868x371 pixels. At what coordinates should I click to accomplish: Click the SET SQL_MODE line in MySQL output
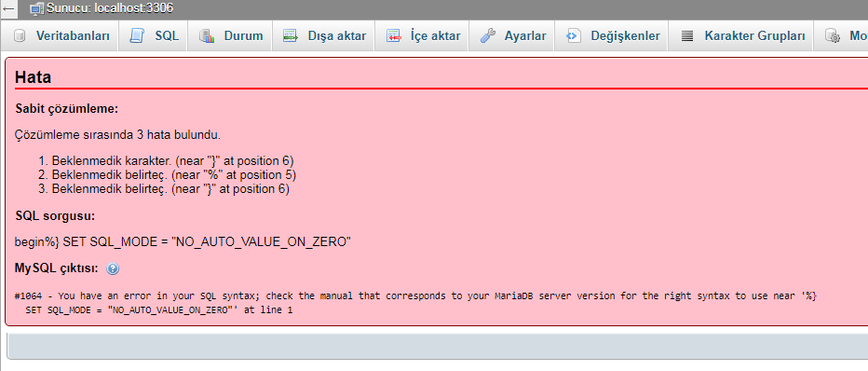click(159, 310)
